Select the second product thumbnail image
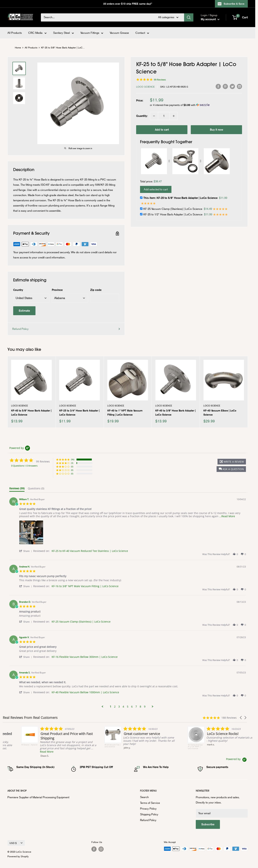 19,83
